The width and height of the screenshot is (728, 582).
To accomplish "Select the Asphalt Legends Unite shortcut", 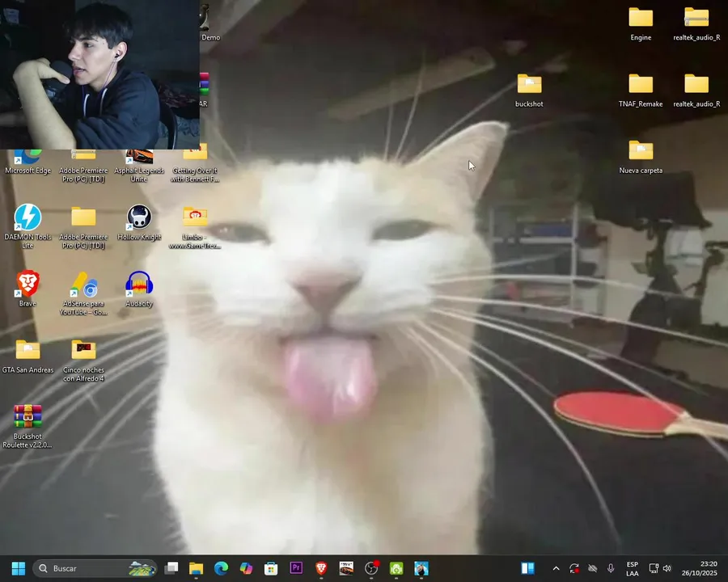I will (x=139, y=167).
